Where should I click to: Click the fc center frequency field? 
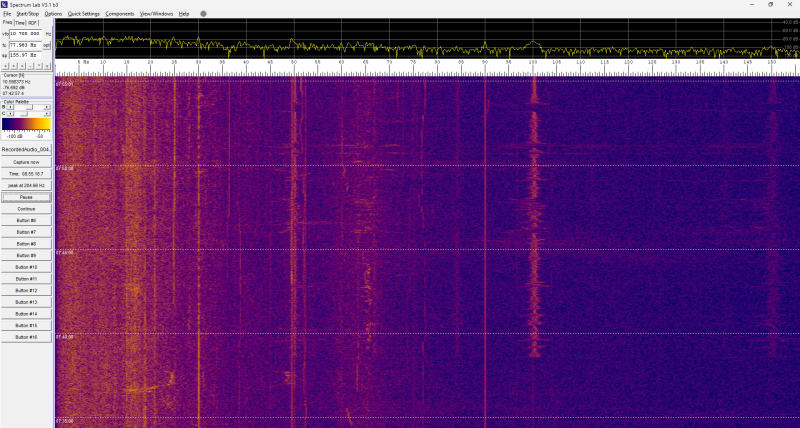point(26,45)
